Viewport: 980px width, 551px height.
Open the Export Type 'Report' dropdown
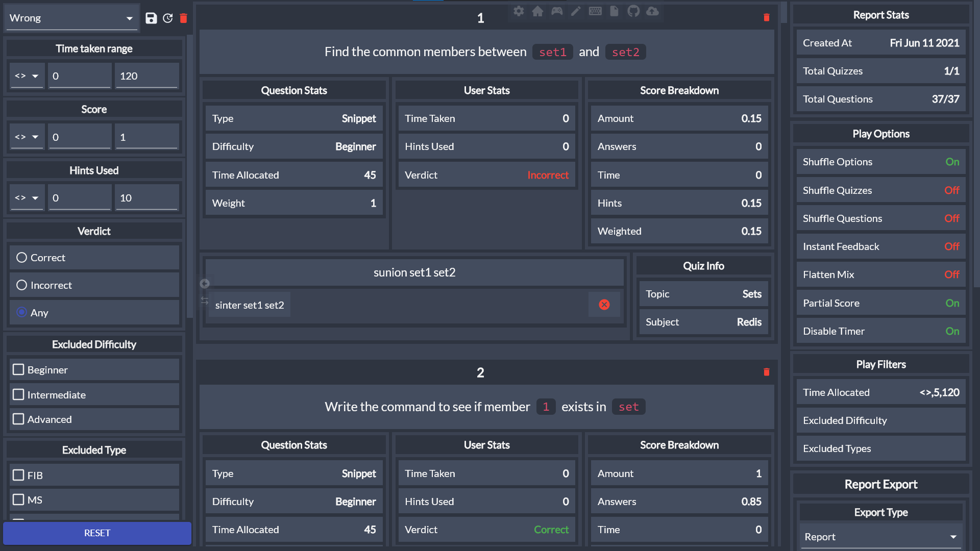[880, 537]
